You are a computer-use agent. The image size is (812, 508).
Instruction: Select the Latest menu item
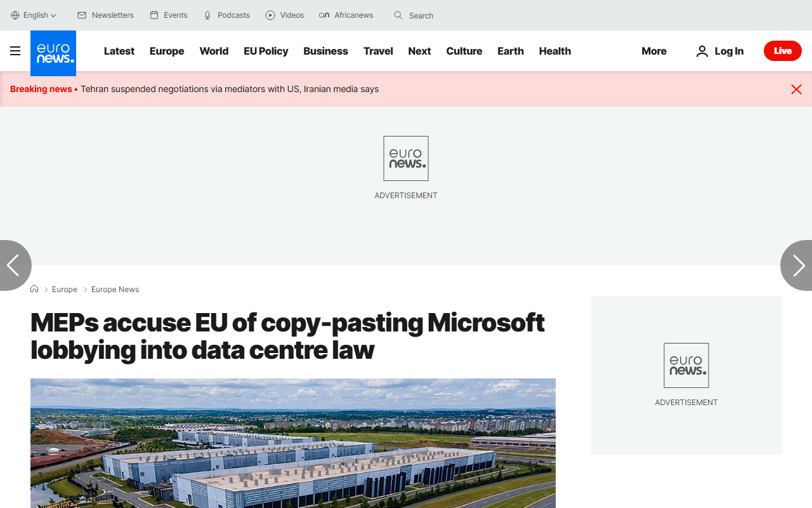(119, 51)
